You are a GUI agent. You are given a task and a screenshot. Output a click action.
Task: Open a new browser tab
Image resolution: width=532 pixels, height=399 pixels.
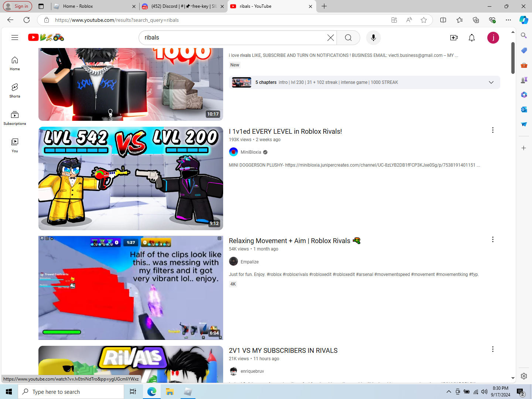point(324,6)
